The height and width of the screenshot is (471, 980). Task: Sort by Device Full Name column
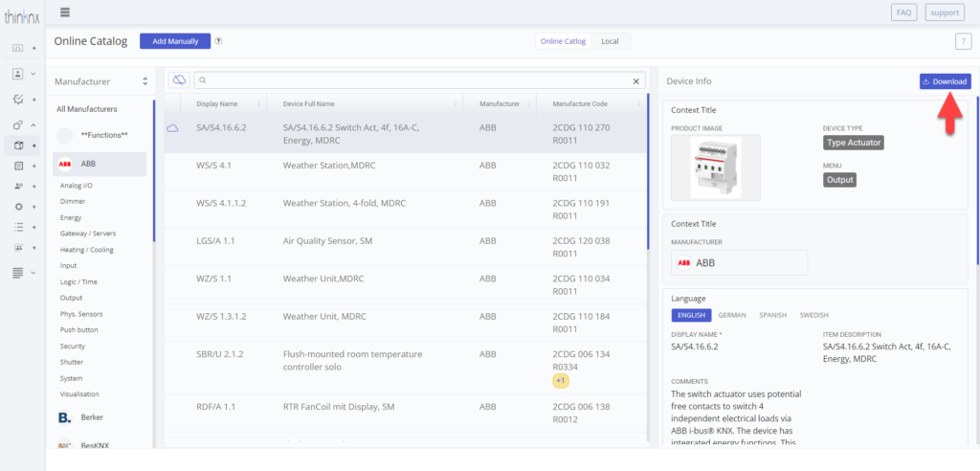click(455, 103)
